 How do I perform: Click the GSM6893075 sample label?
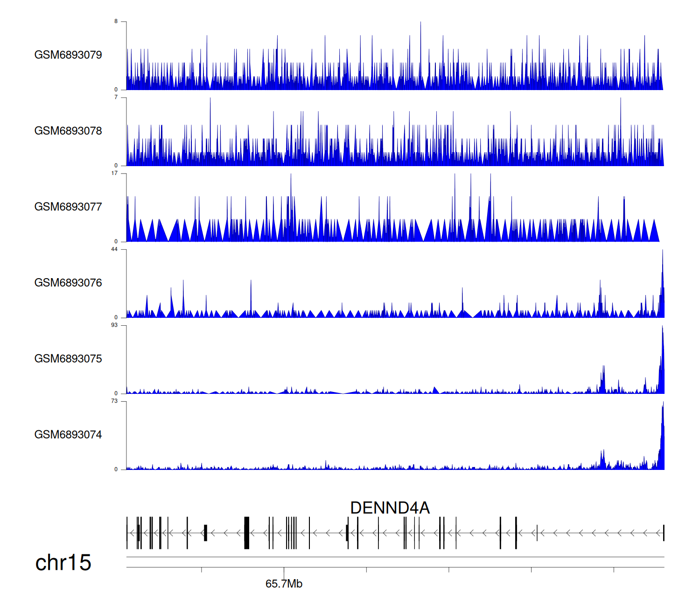pyautogui.click(x=68, y=359)
